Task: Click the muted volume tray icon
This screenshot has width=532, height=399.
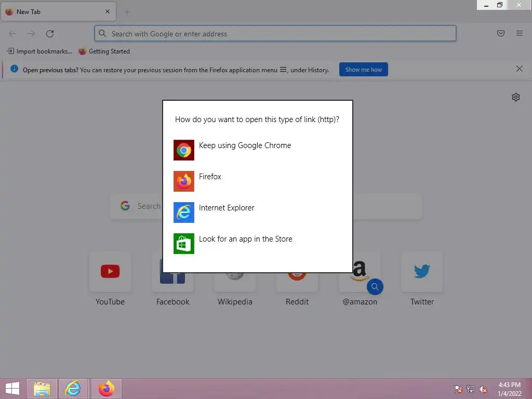Action: tap(483, 389)
